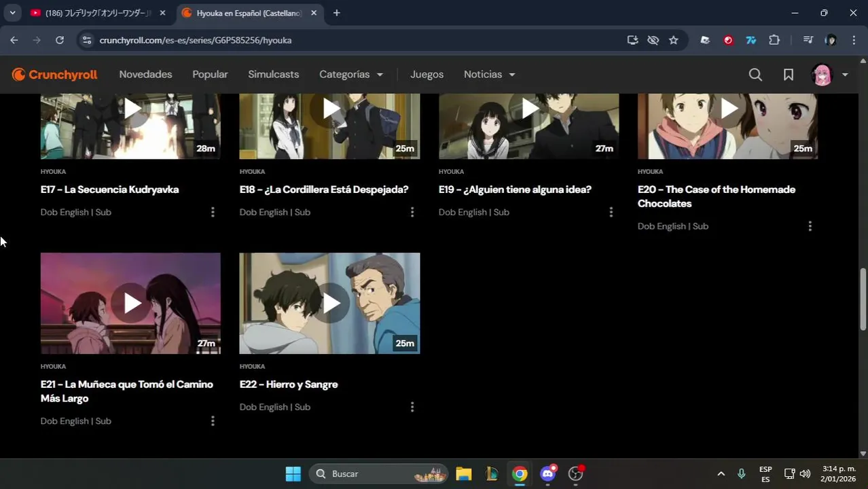Play episode E17 La Secuencia Kudryavka thumbnail

point(130,126)
